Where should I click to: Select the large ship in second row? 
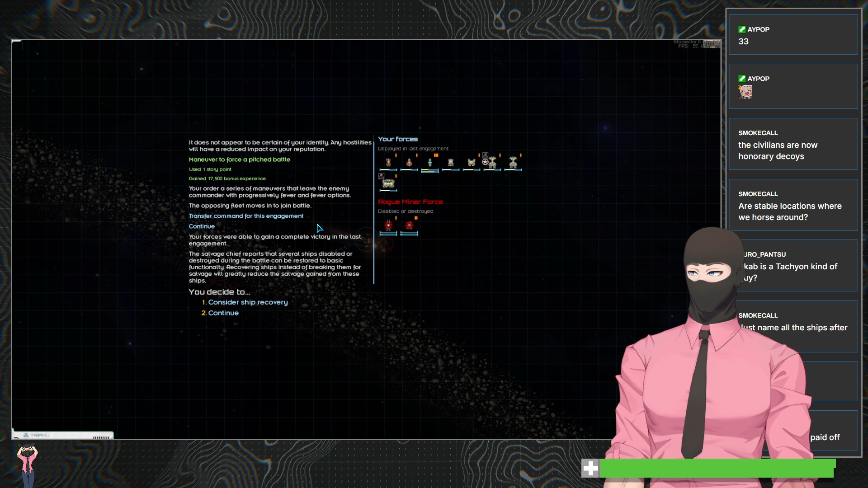point(388,183)
